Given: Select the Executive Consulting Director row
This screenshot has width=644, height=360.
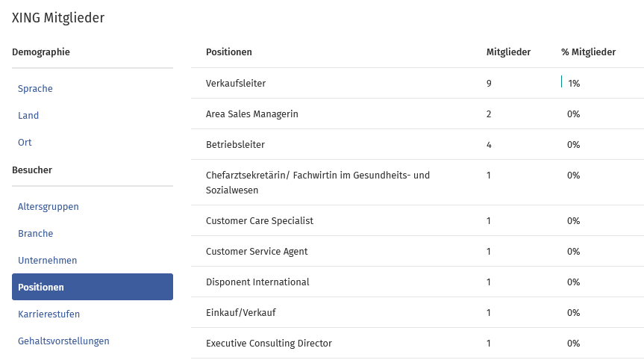Looking at the screenshot, I should coord(417,343).
